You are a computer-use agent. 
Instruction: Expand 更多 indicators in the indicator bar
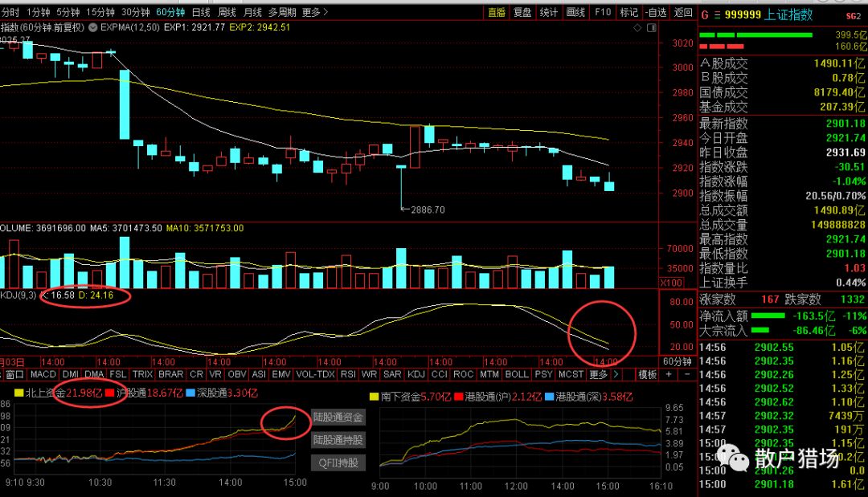(x=599, y=374)
